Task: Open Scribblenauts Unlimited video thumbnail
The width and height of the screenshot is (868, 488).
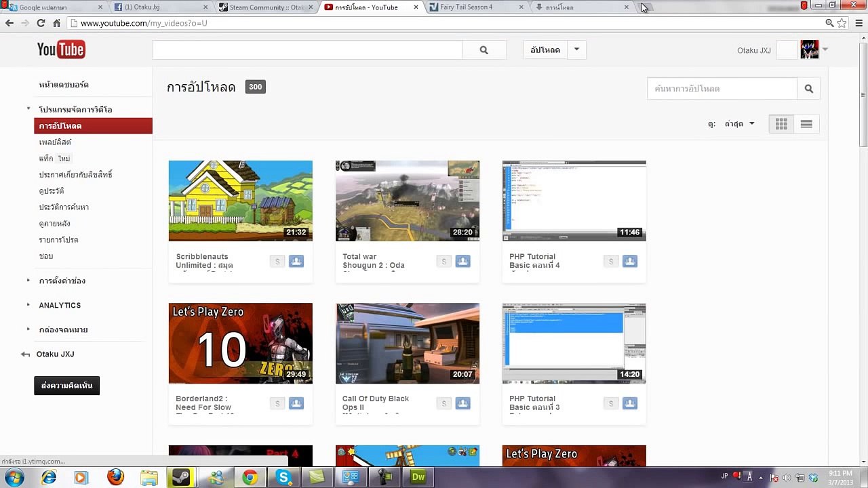Action: coord(241,201)
